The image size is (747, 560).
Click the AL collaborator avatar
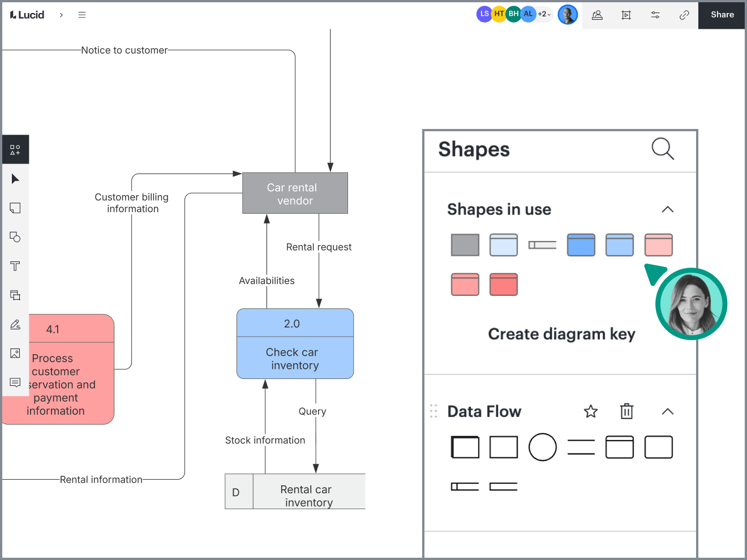pyautogui.click(x=529, y=14)
